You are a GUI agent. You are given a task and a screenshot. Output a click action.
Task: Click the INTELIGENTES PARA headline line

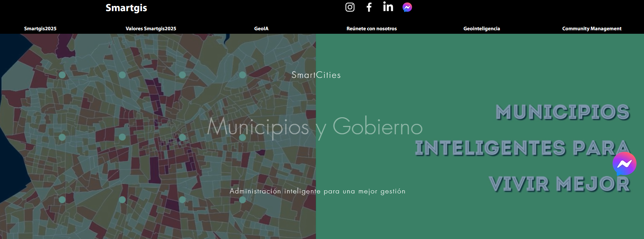[x=522, y=148]
